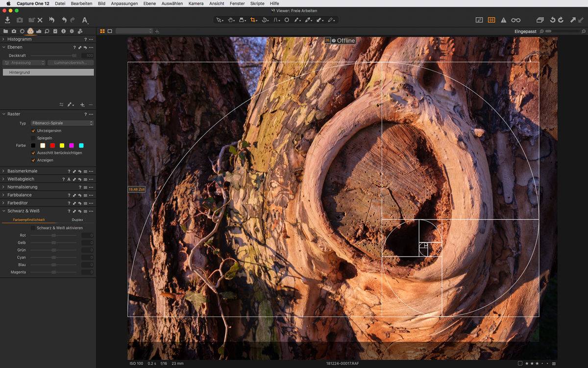Click the Deckkraft opacity slider
Screen dimensions: 588x368
click(x=53, y=55)
